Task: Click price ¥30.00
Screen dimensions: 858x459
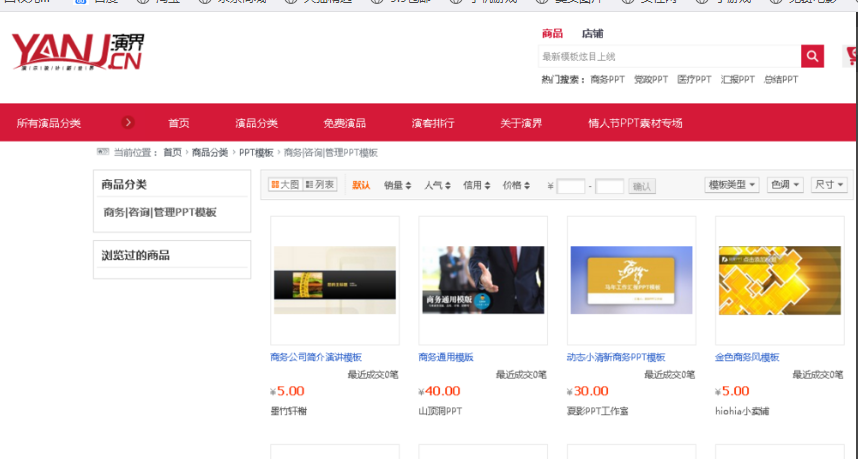Action: (x=588, y=391)
